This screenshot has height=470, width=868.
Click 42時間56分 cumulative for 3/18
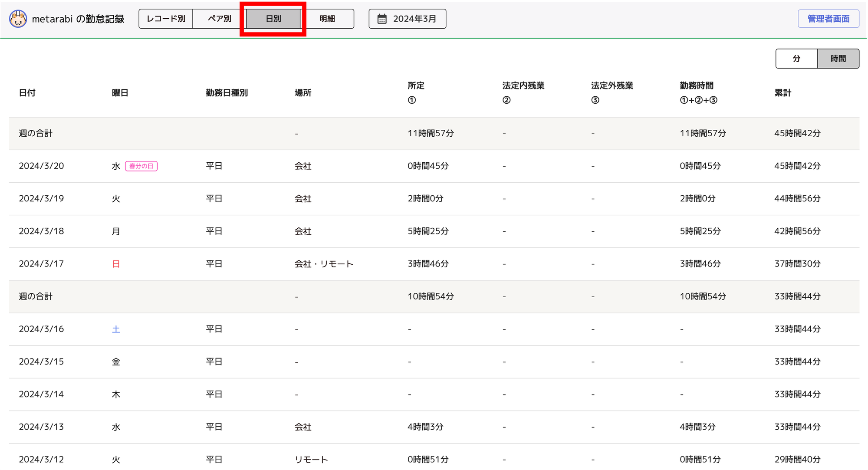[x=797, y=231]
